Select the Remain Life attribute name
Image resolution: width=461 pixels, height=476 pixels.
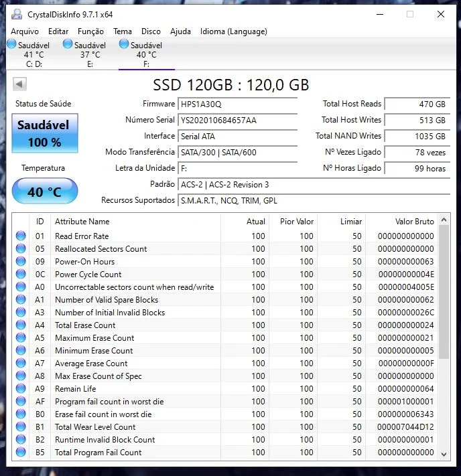pyautogui.click(x=75, y=388)
